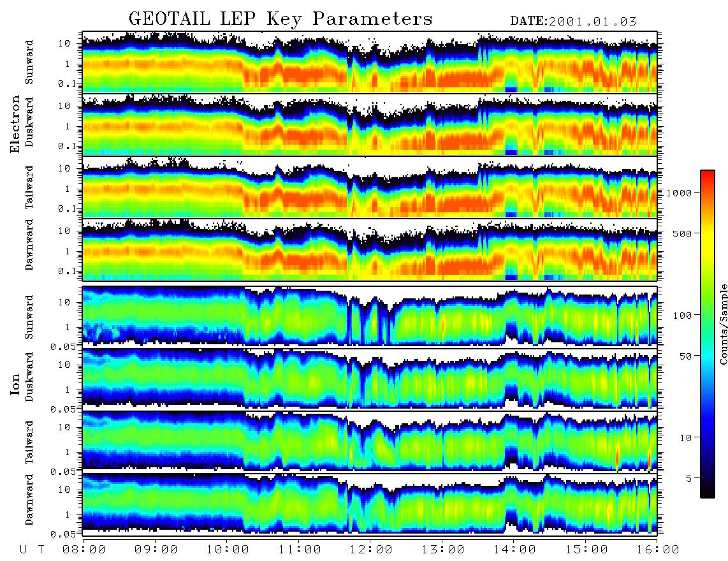Click the "10" tick of Ion Tailward axis
This screenshot has height=561, width=728.
click(64, 427)
